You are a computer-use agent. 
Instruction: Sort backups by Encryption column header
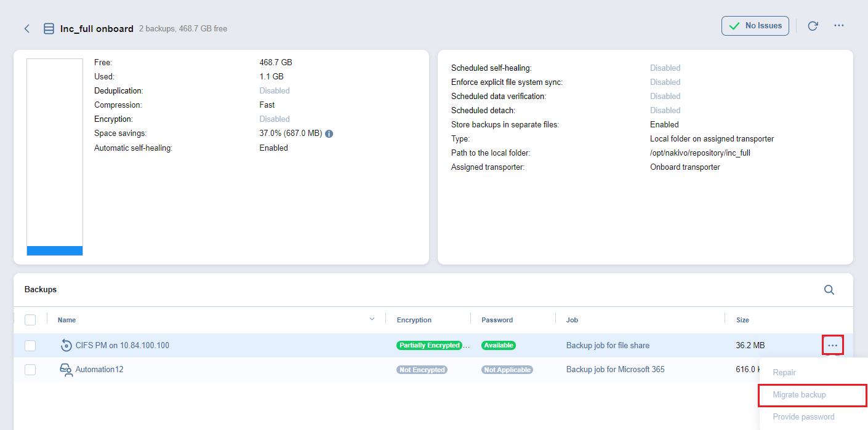414,320
